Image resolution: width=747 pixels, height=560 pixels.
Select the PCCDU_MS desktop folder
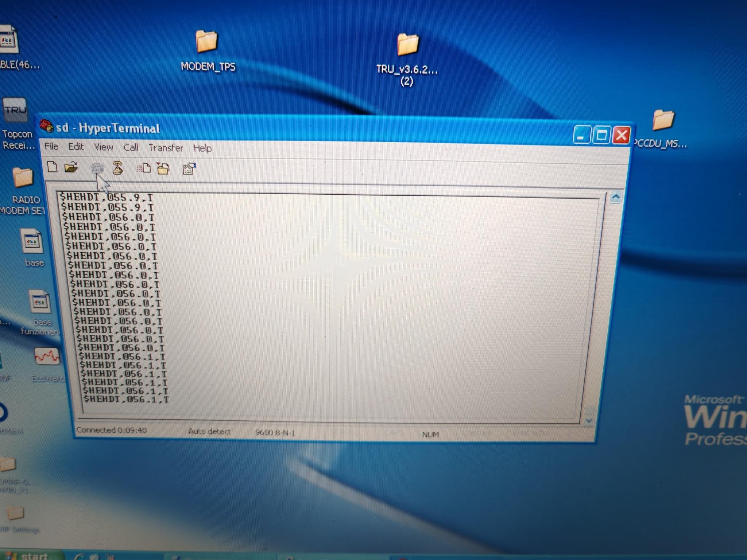(662, 120)
